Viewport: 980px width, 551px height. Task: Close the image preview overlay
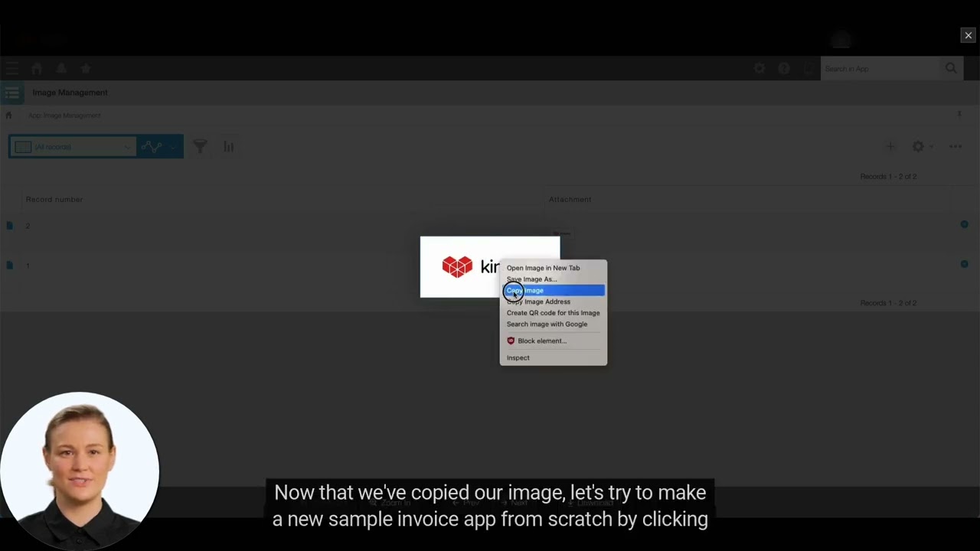[968, 35]
